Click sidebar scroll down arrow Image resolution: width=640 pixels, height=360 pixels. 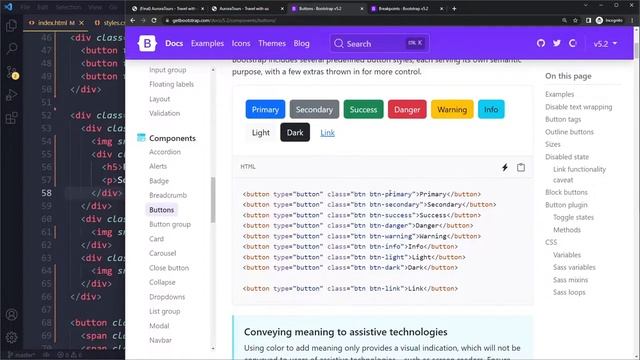click(x=213, y=348)
